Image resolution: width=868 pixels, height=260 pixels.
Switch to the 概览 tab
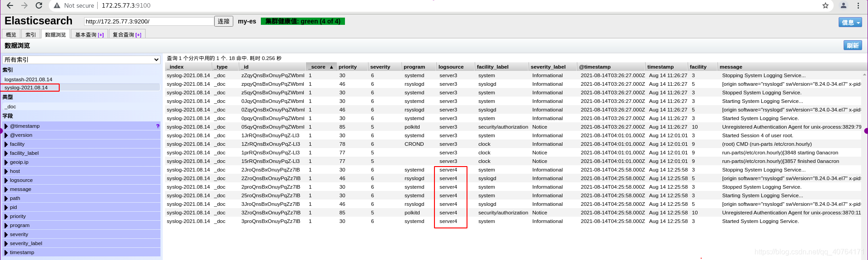coord(11,34)
